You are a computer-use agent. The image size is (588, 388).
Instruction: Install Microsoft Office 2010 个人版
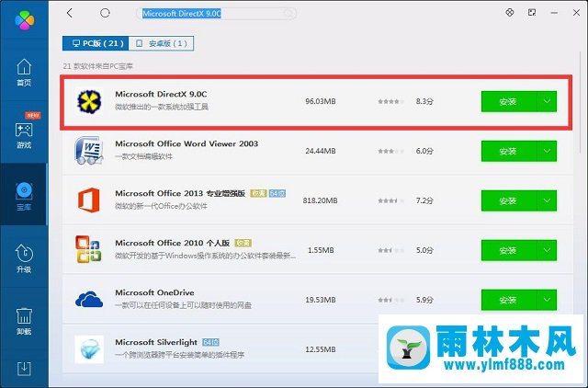[509, 250]
